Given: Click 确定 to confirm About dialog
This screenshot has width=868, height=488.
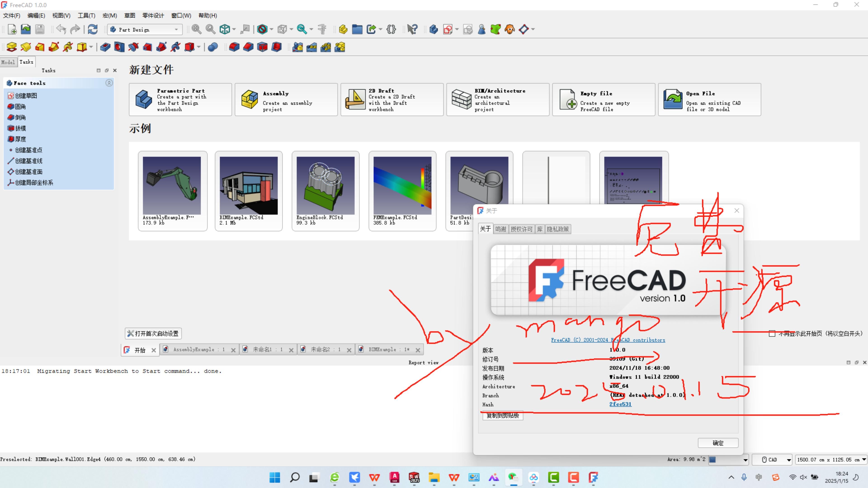Looking at the screenshot, I should click(x=718, y=443).
